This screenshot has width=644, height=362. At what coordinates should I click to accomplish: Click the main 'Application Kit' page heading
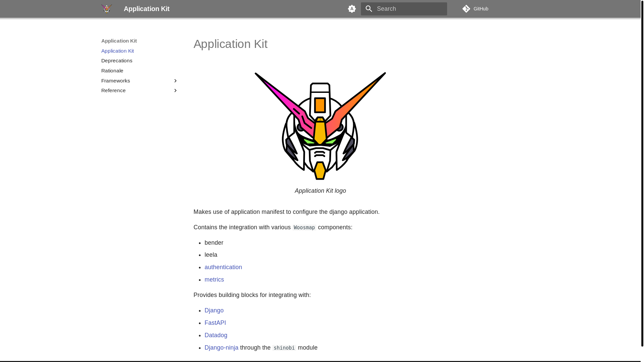230,44
